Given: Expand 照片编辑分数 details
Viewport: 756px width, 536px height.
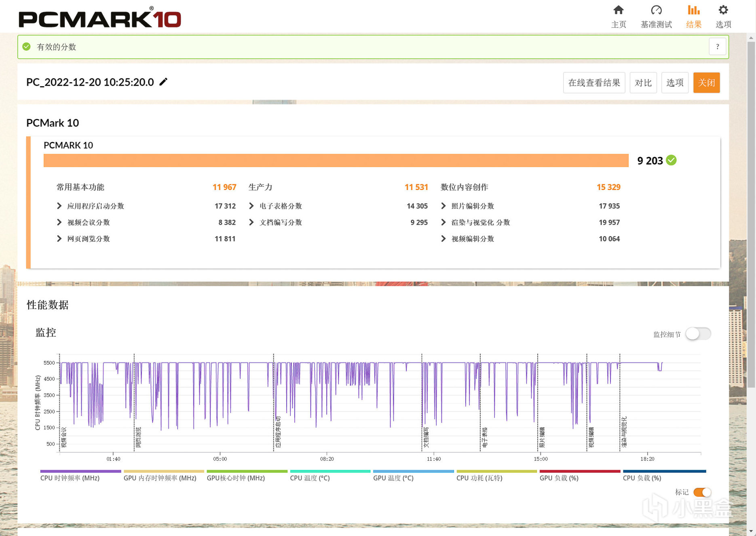Looking at the screenshot, I should (443, 206).
